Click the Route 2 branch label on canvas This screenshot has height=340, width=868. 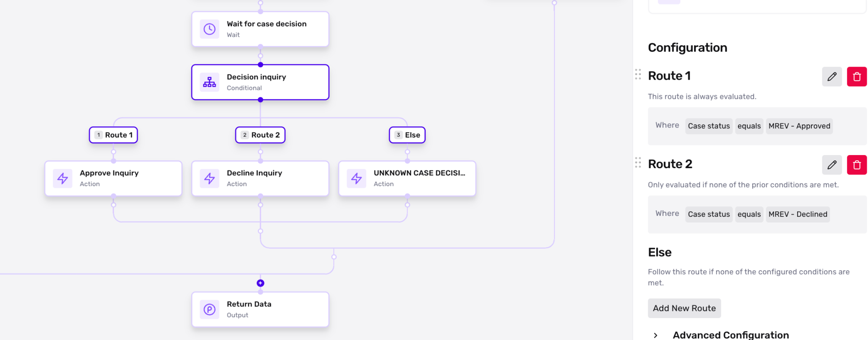(x=260, y=135)
